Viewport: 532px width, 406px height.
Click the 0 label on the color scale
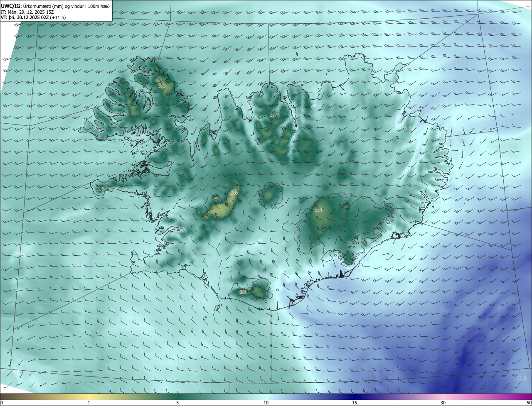pos(2,403)
